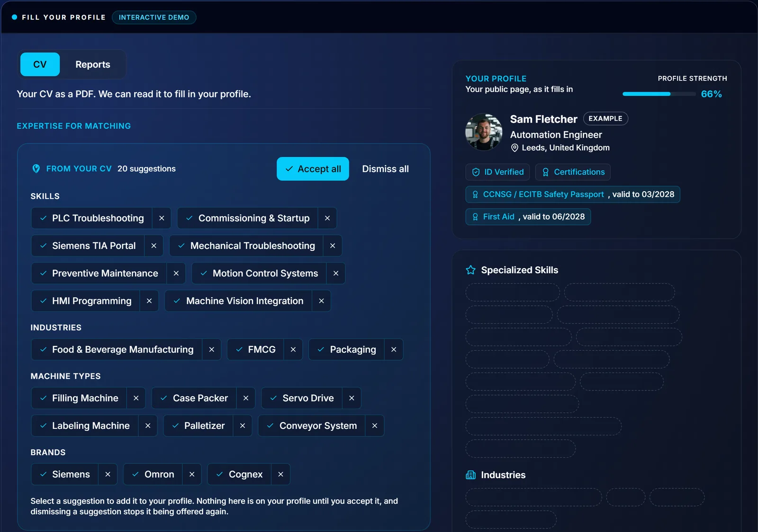Remove the Labeling Machine suggestion

tap(148, 426)
